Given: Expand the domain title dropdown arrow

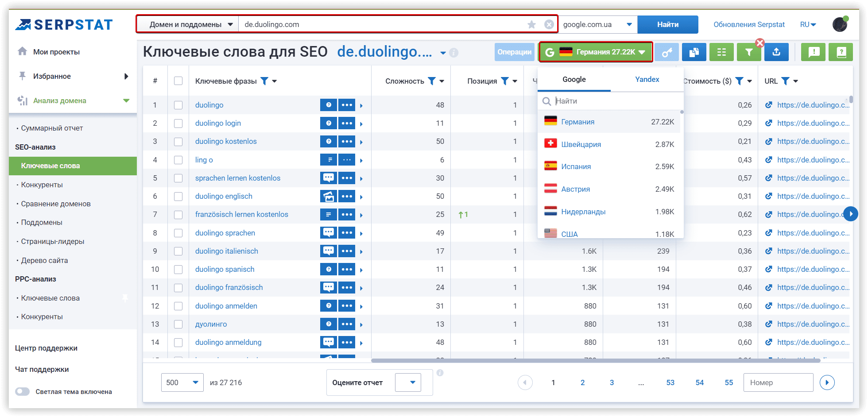Looking at the screenshot, I should (x=443, y=53).
